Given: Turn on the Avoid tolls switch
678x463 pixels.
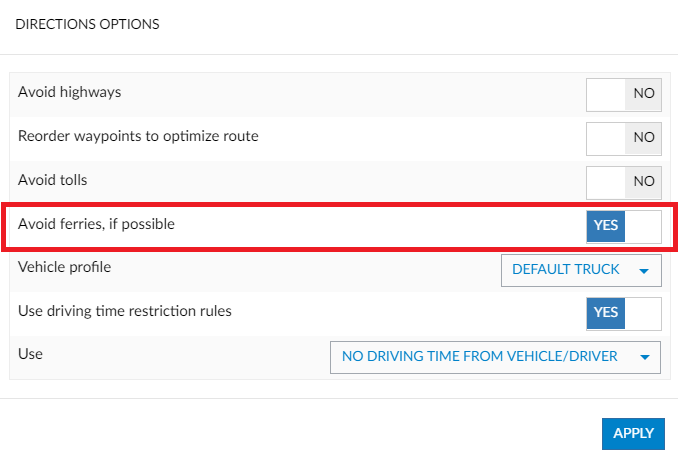Looking at the screenshot, I should pos(623,181).
